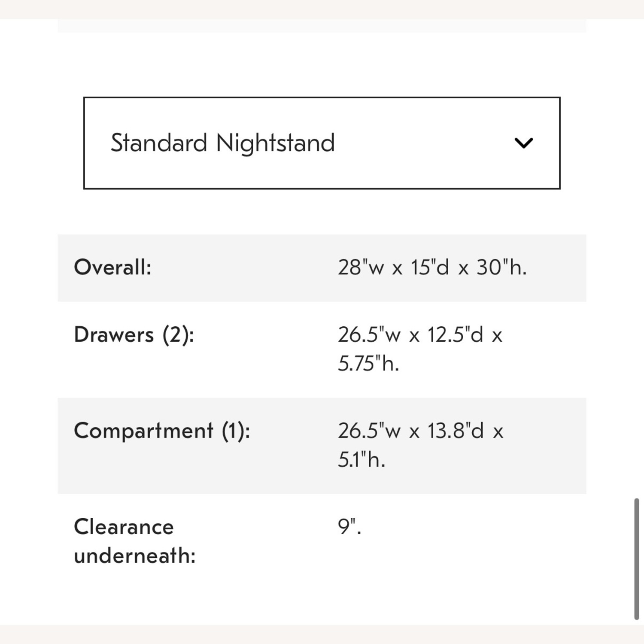Click the "Standard Nightstand" selected option text
The height and width of the screenshot is (644, 644).
click(x=222, y=143)
